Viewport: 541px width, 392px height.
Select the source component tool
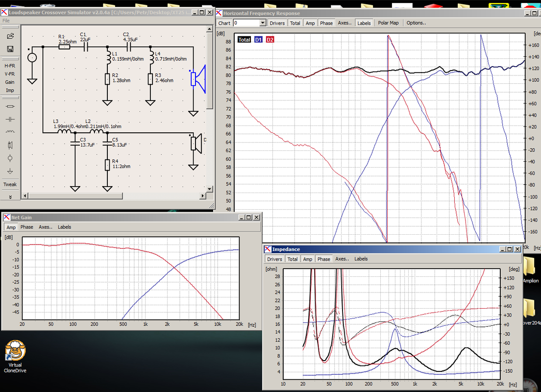[x=10, y=158]
